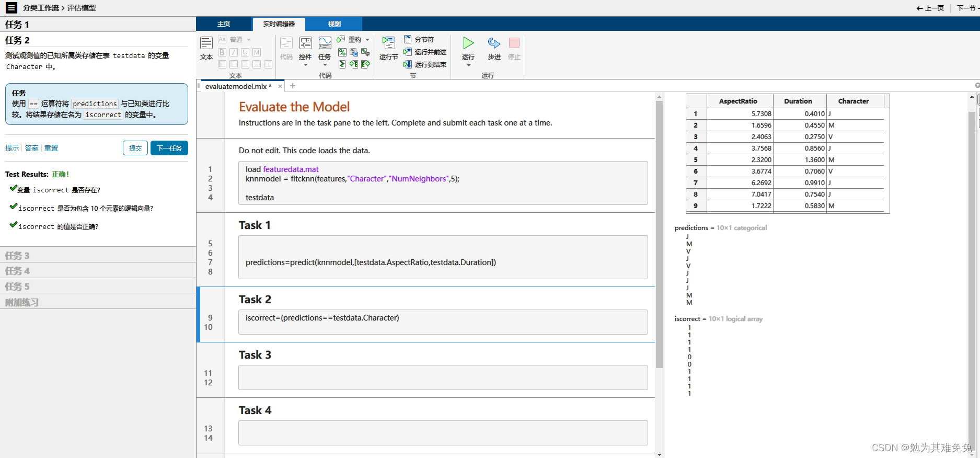Click the Controls (控件) icon

(306, 43)
